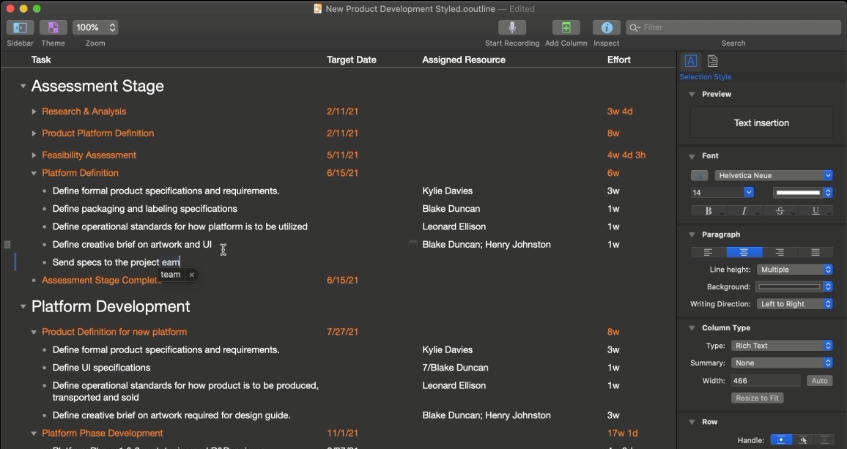Click the 7/27/21 target date cell
This screenshot has width=847, height=449.
click(342, 332)
